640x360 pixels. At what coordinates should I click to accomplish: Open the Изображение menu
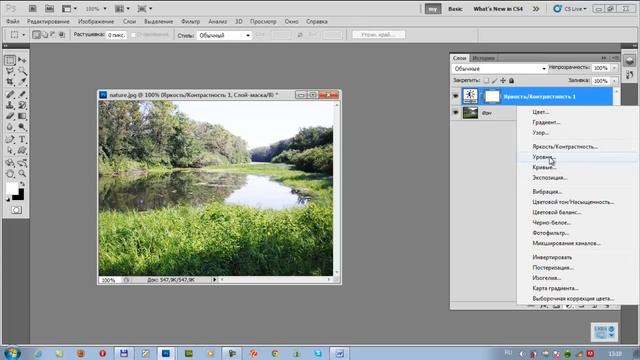coord(96,21)
